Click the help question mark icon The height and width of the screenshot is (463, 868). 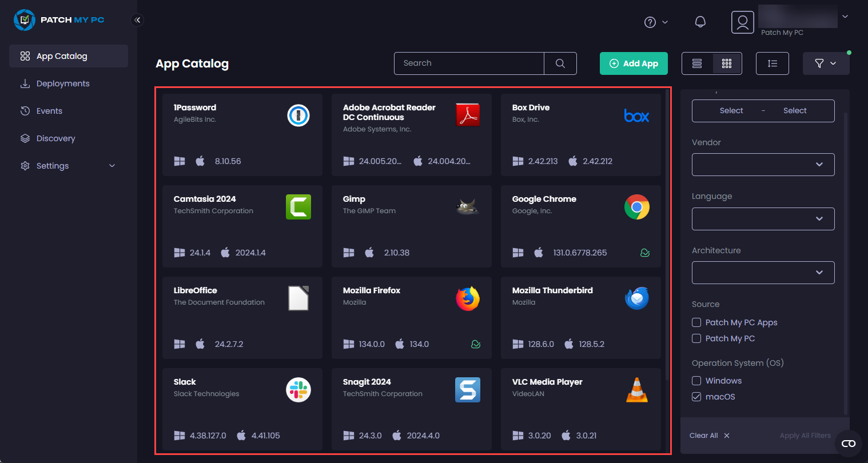pyautogui.click(x=650, y=22)
